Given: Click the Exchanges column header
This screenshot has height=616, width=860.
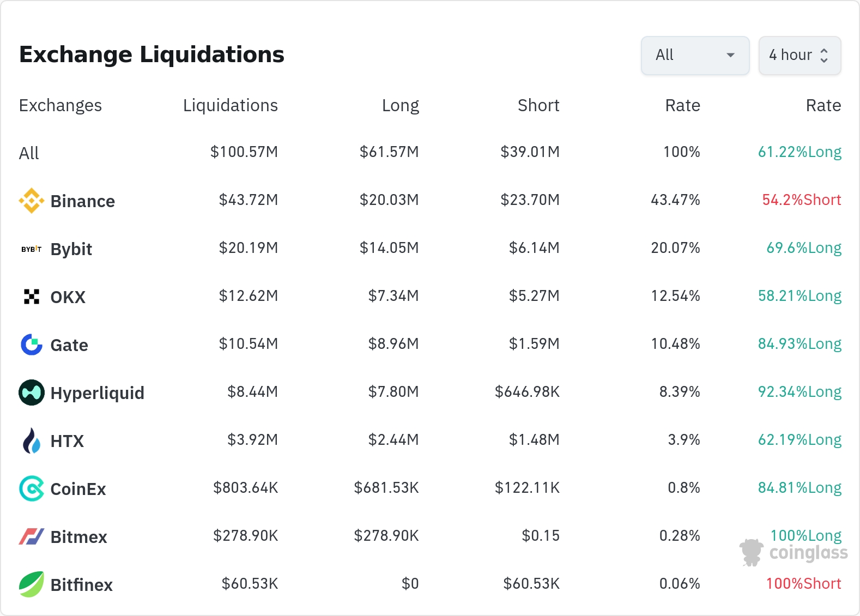Looking at the screenshot, I should [60, 105].
